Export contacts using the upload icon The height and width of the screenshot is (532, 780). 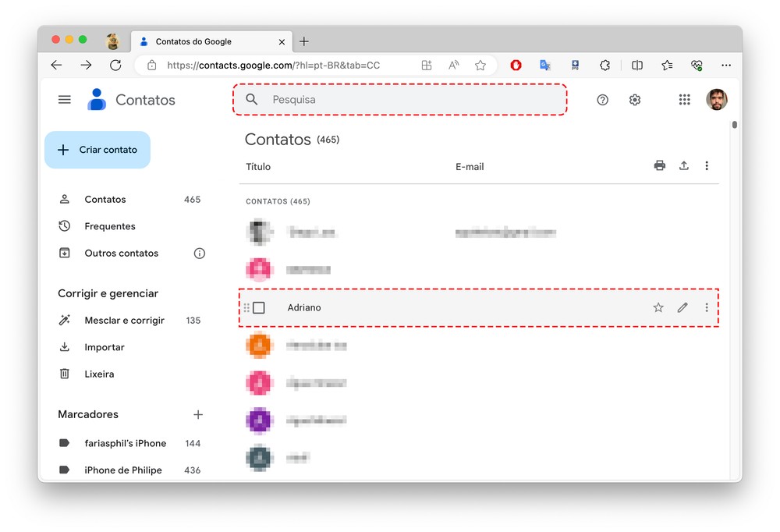point(684,165)
